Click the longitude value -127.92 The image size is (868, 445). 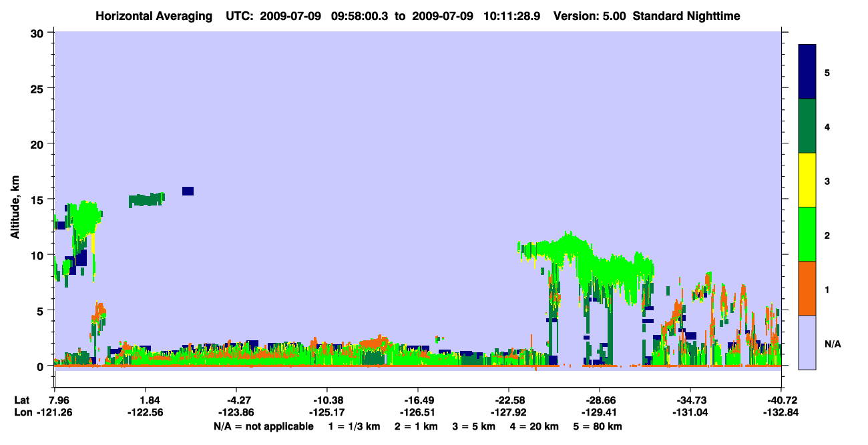tap(509, 412)
